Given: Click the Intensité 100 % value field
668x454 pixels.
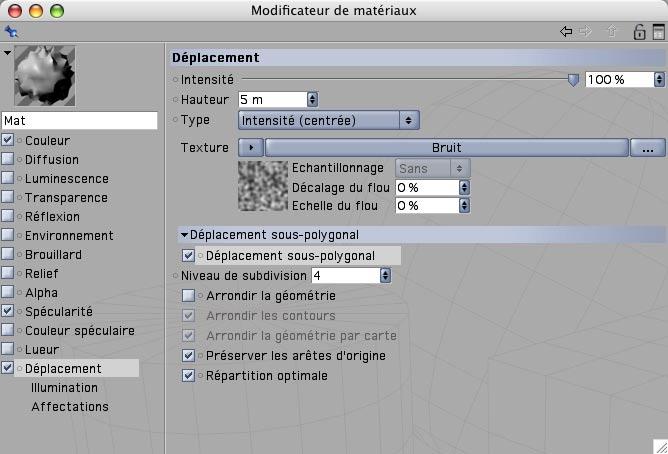Looking at the screenshot, I should (620, 80).
